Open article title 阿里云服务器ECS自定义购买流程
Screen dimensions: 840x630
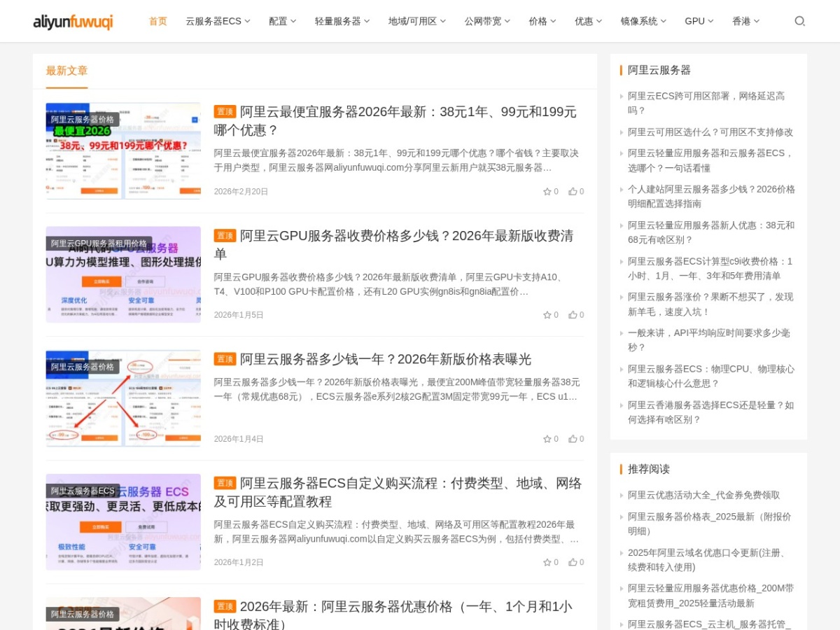[398, 492]
